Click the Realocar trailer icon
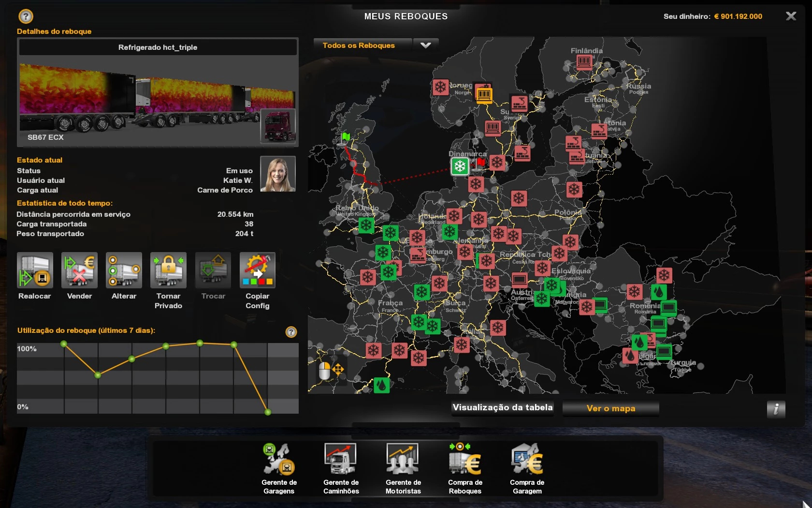812x508 pixels. coord(35,270)
